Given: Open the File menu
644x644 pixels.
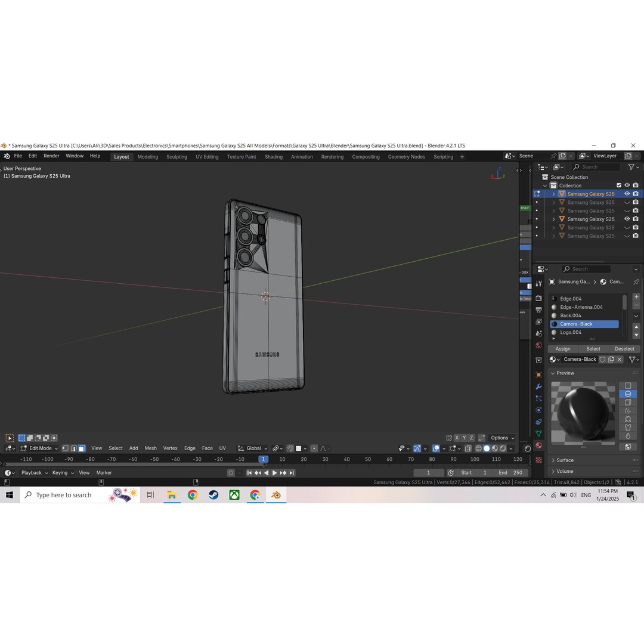Looking at the screenshot, I should (18, 156).
